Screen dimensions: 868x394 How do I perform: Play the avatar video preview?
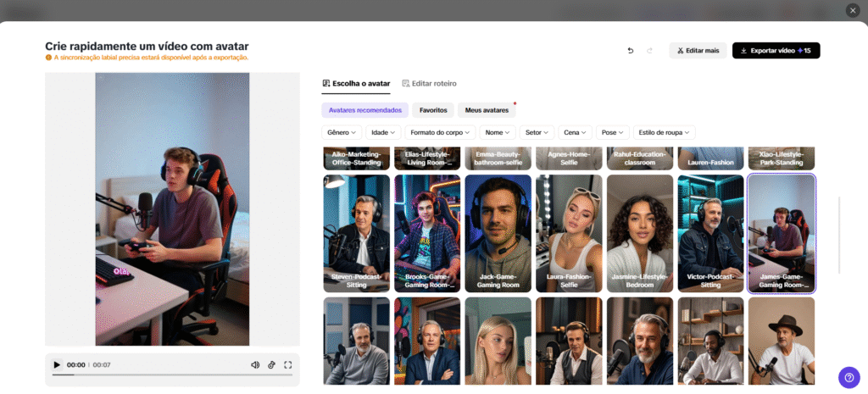pos(57,364)
